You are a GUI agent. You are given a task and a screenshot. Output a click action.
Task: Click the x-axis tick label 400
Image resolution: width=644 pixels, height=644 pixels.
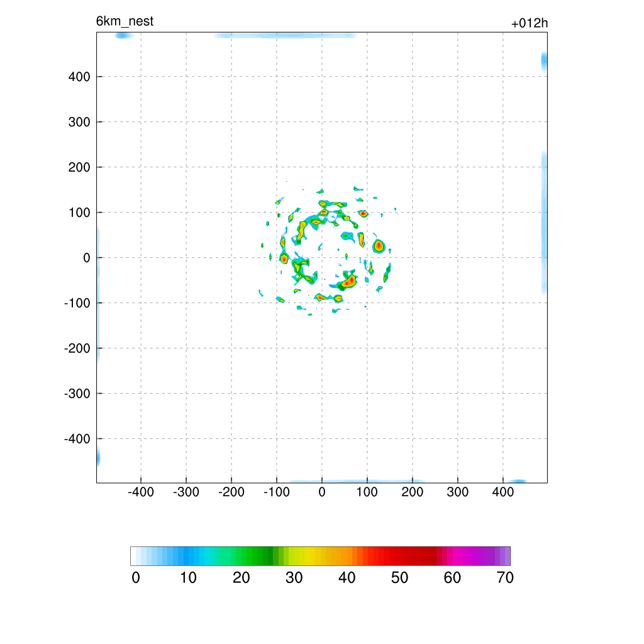pyautogui.click(x=503, y=492)
